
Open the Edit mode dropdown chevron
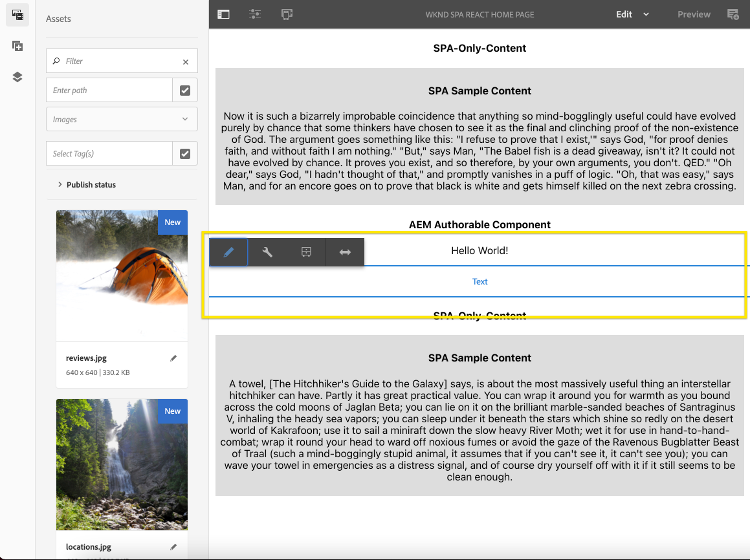coord(646,14)
